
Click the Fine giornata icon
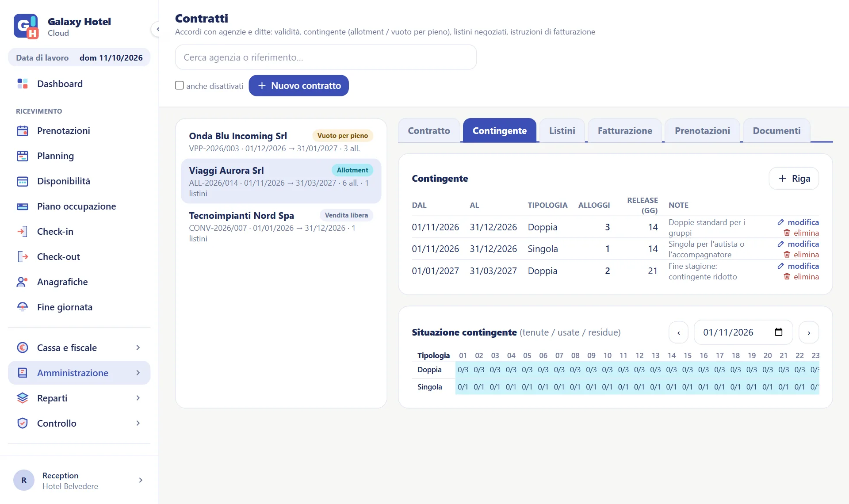(23, 307)
